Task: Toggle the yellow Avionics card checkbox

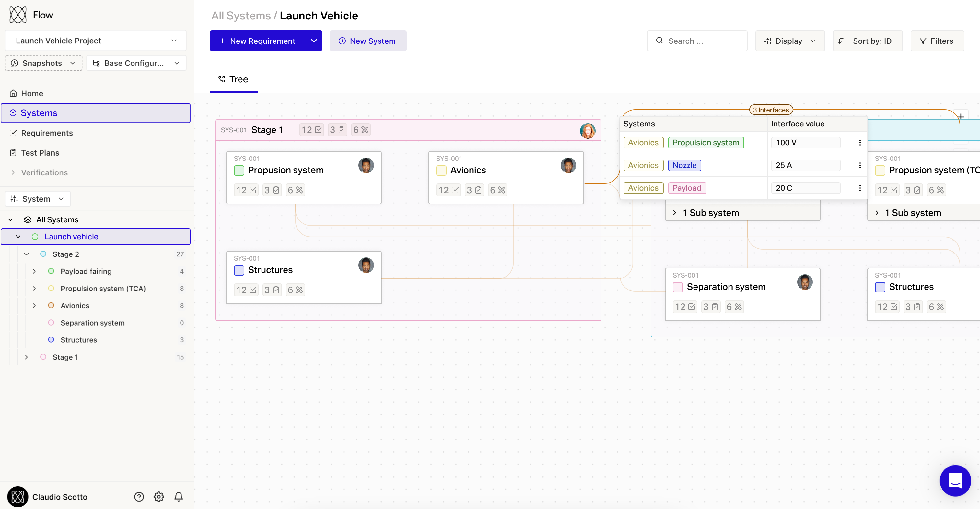Action: [x=441, y=170]
